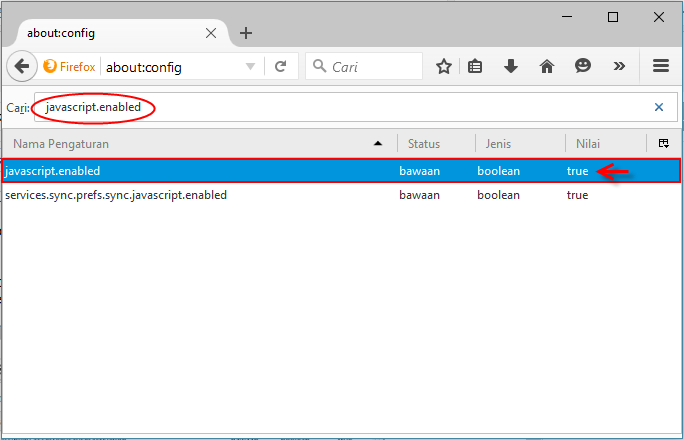This screenshot has height=440, width=684.
Task: Click boolean type of services.sync row
Action: pyautogui.click(x=498, y=195)
